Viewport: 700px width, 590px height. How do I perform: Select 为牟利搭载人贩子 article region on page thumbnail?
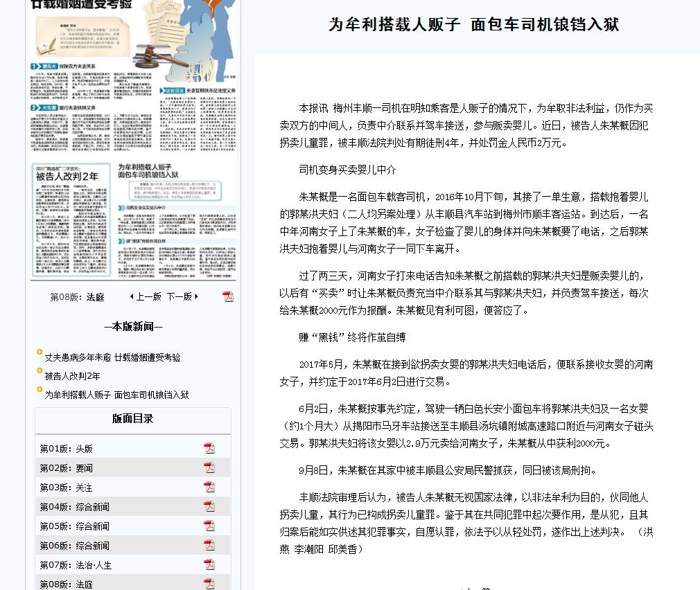(176, 220)
